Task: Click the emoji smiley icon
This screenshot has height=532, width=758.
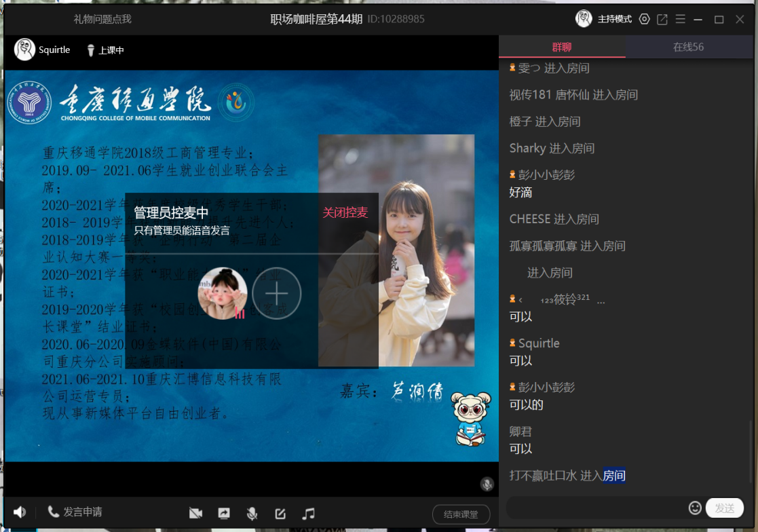Action: [x=695, y=508]
